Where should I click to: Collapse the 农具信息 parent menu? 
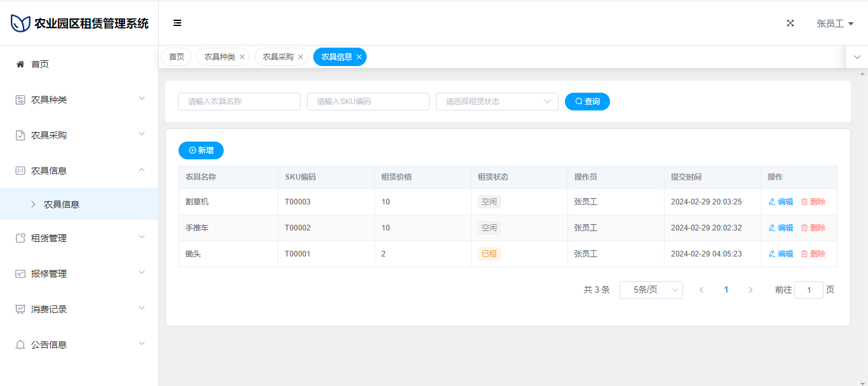(79, 171)
